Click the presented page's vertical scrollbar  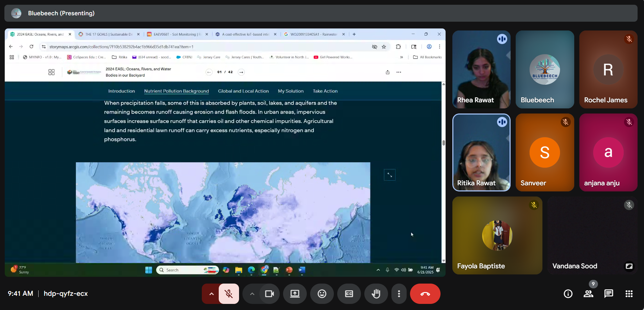444,143
